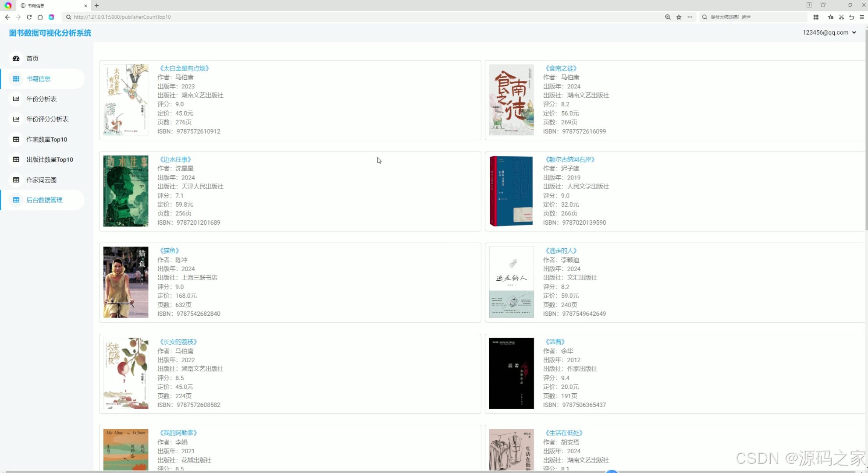The width and height of the screenshot is (868, 473).
Task: Click the table icon beside 作家数量Top10
Action: pyautogui.click(x=16, y=139)
